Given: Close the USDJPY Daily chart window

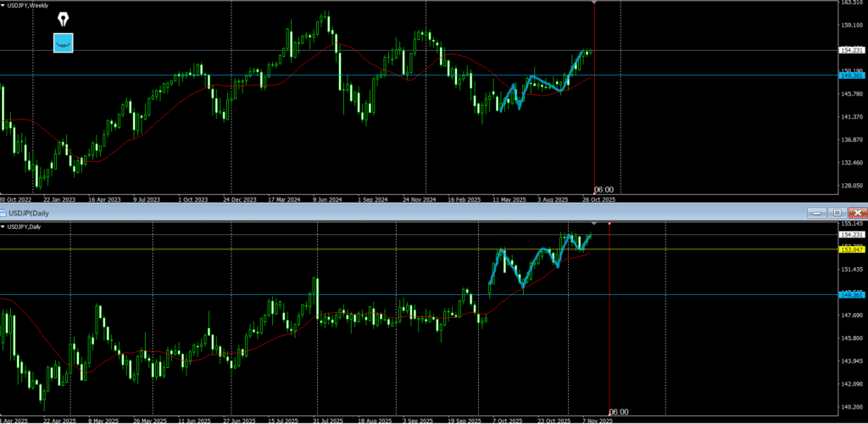Looking at the screenshot, I should [857, 212].
